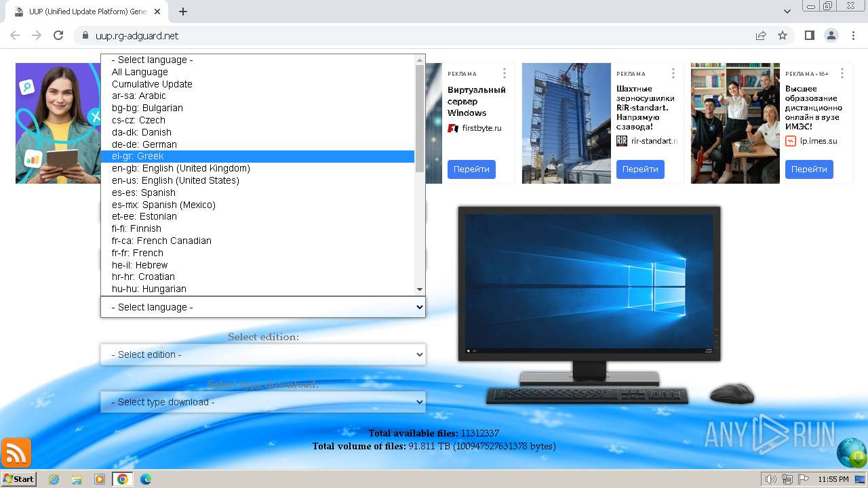Select 'hr-hr: Croatian' language
Image resolution: width=868 pixels, height=488 pixels.
click(258, 277)
